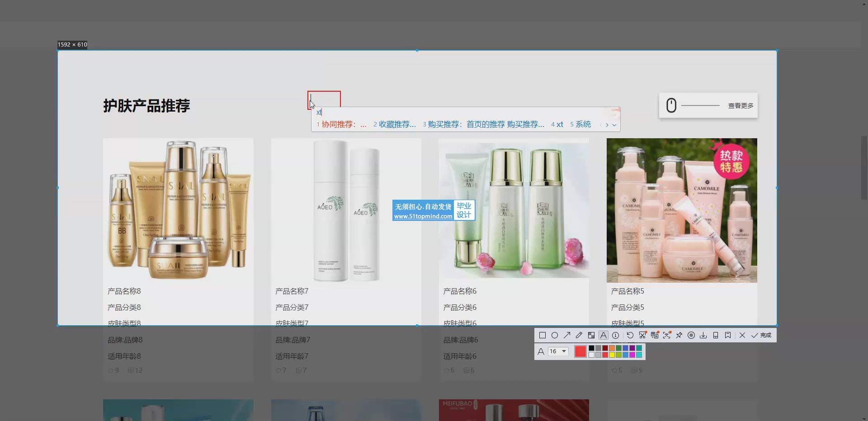Click the 产品名称7 label
Screen dimensions: 868x421
[292, 291]
